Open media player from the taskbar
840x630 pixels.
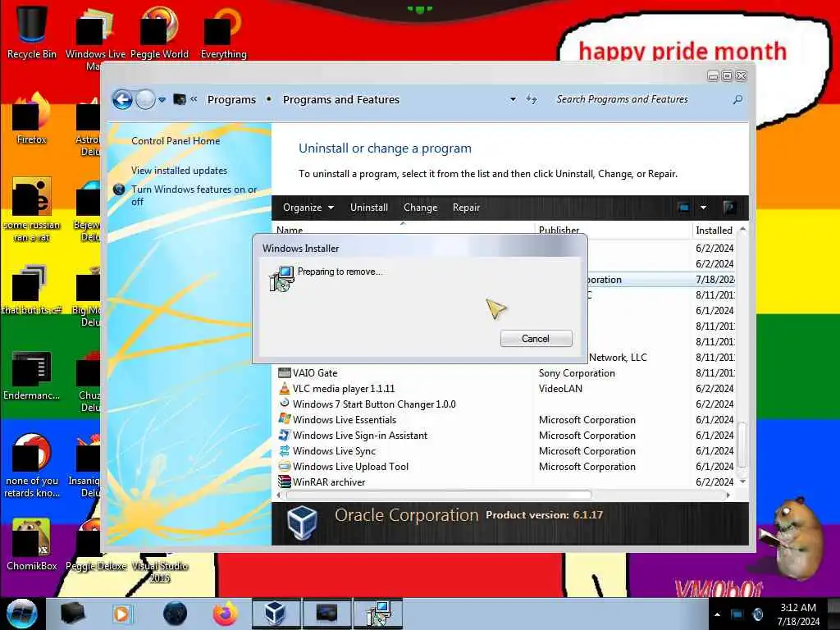point(121,614)
